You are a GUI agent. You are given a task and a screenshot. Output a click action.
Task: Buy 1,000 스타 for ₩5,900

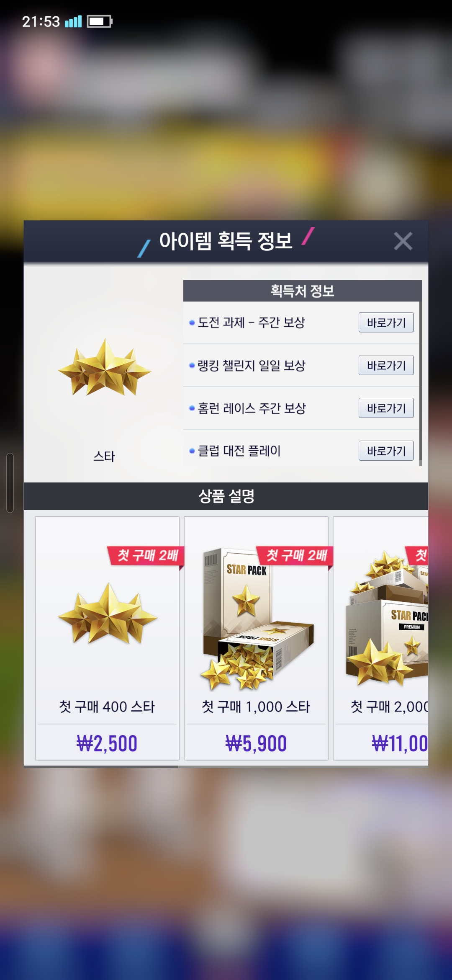pyautogui.click(x=256, y=743)
